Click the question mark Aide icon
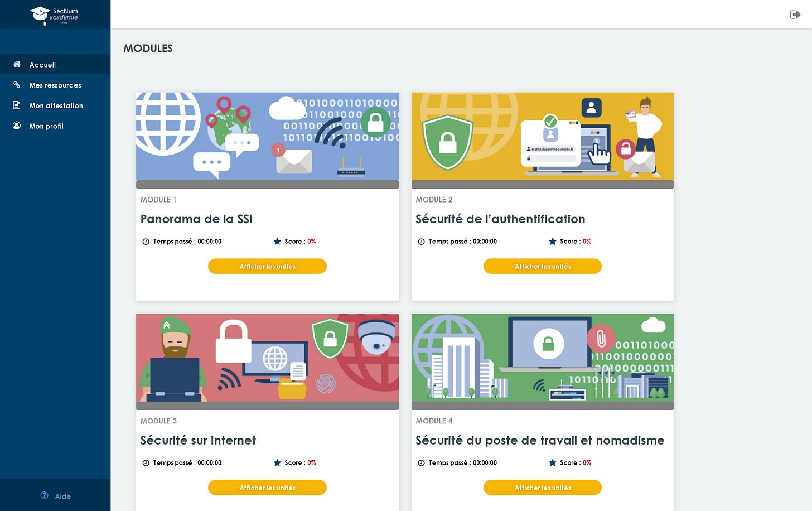The width and height of the screenshot is (812, 511). click(x=45, y=495)
